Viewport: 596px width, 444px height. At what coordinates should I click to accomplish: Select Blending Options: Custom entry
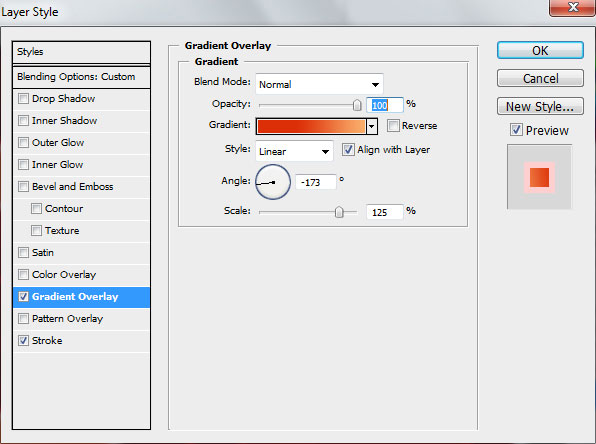click(81, 77)
